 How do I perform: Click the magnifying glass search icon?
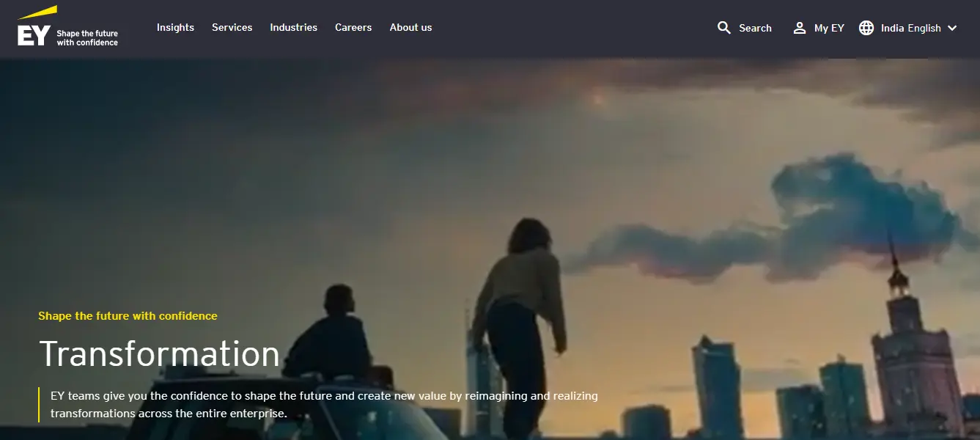click(x=724, y=28)
